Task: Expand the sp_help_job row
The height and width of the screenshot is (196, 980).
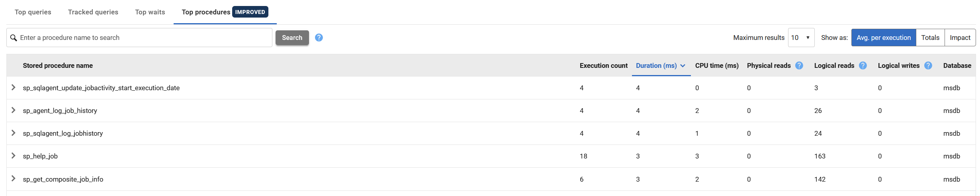Action: 13,156
